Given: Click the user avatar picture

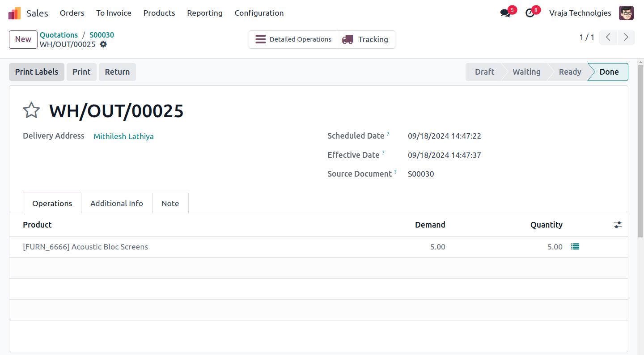Looking at the screenshot, I should tap(626, 13).
